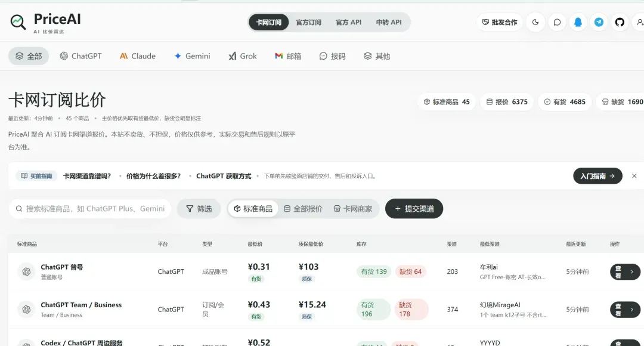
Task: Click the ¥0.43 lowest price
Action: (259, 304)
